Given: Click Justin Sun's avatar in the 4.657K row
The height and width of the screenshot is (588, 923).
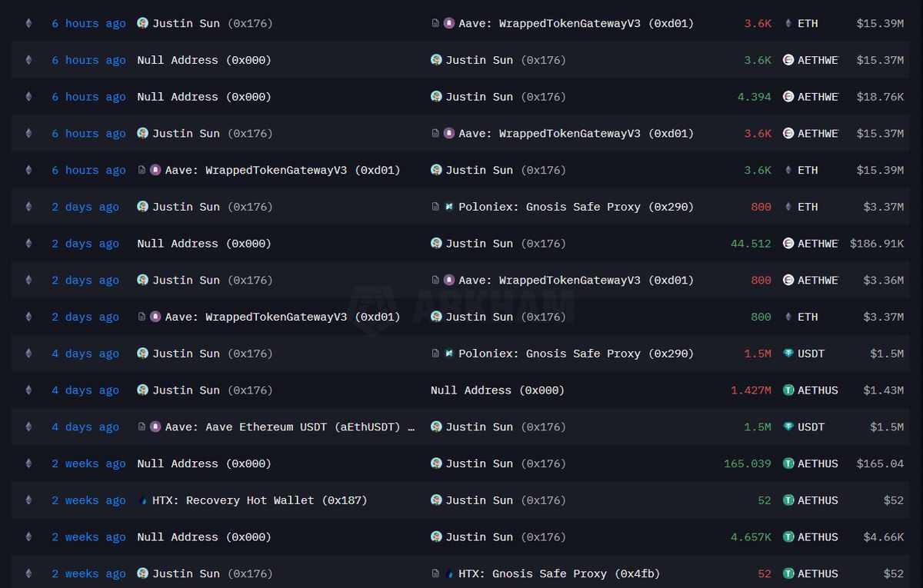Looking at the screenshot, I should pyautogui.click(x=436, y=537).
